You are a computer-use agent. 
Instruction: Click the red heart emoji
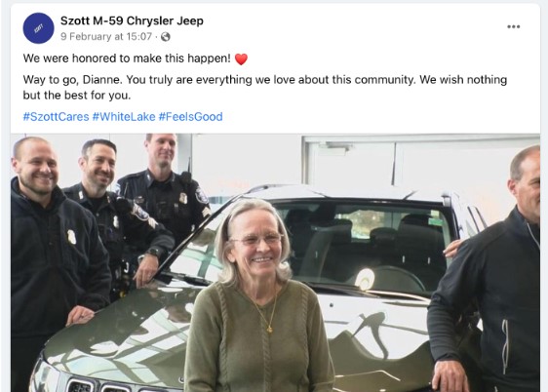pos(241,59)
